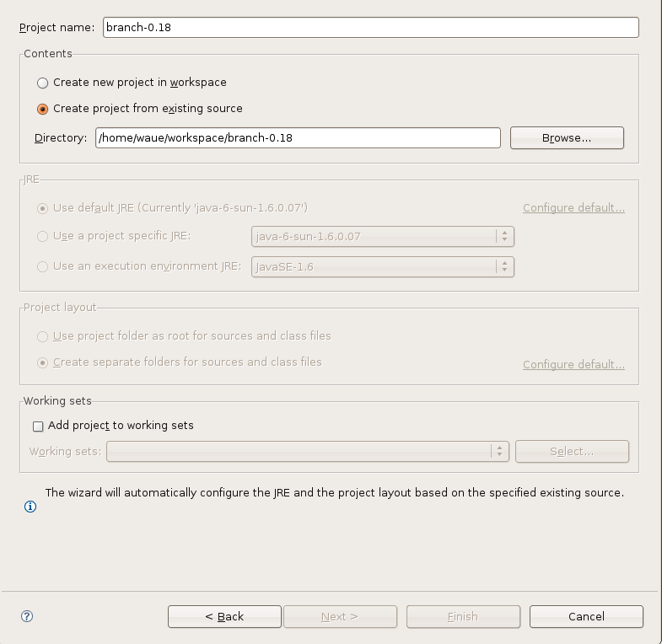Click the Browse... button

(x=567, y=138)
